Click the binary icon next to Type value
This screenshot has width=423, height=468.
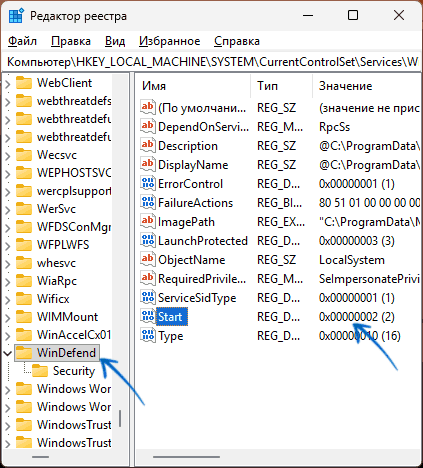[148, 336]
